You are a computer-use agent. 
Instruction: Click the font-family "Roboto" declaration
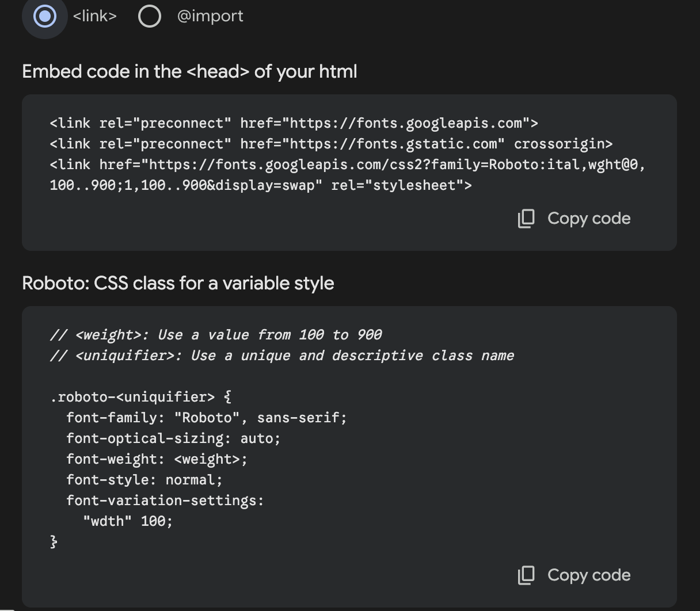click(x=206, y=418)
